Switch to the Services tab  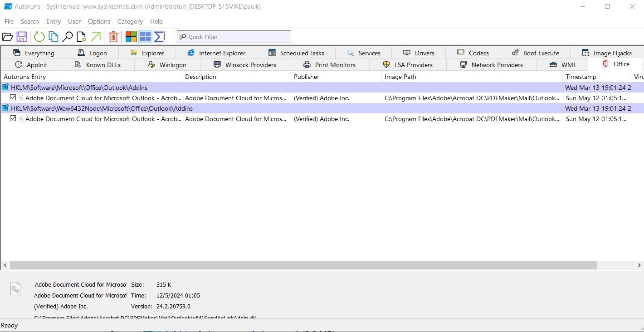(x=364, y=53)
